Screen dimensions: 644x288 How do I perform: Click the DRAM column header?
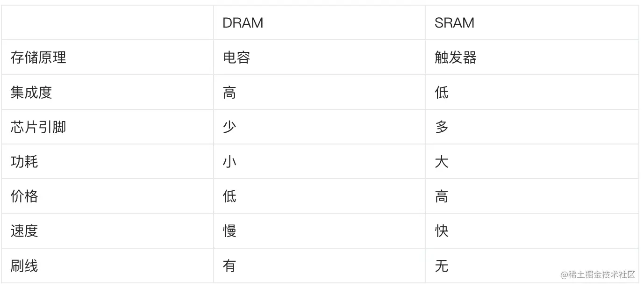(x=243, y=23)
